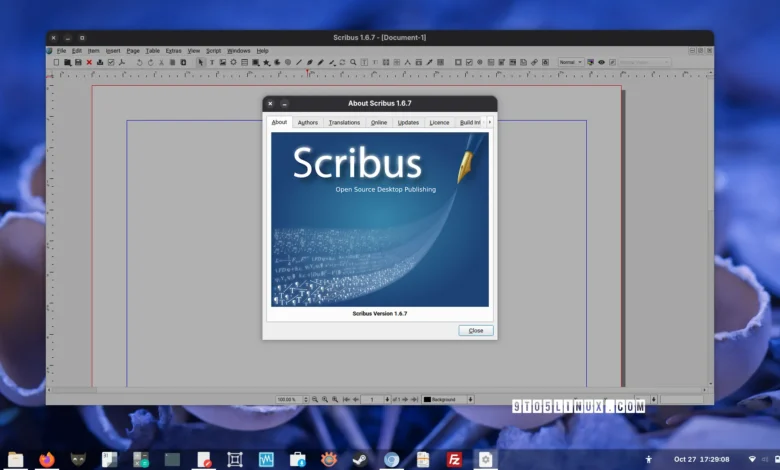Insert a PDF Check Box field
This screenshot has height=470, width=780.
(x=469, y=62)
